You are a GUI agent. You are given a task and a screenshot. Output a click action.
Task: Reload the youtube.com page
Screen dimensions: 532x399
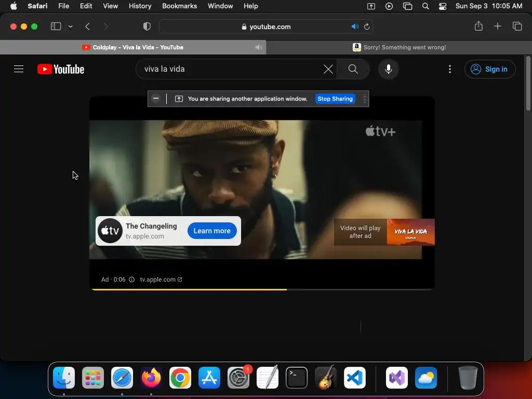coord(367,26)
